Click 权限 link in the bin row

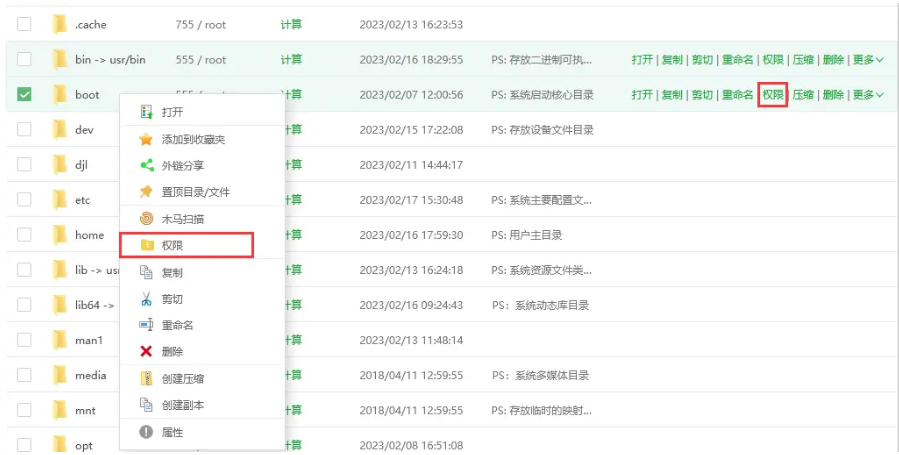click(773, 60)
